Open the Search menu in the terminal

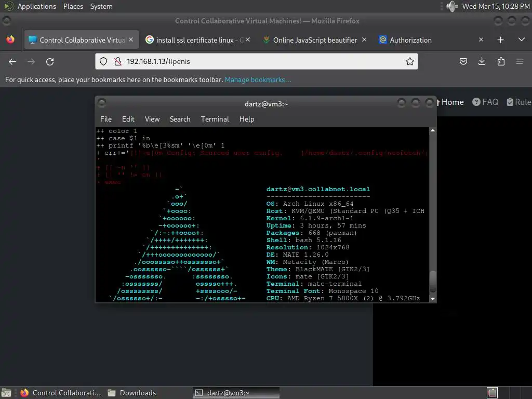tap(180, 119)
